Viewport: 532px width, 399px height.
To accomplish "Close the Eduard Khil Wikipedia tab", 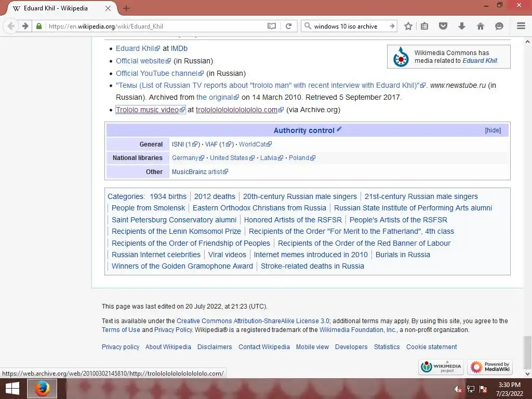I will point(108,8).
